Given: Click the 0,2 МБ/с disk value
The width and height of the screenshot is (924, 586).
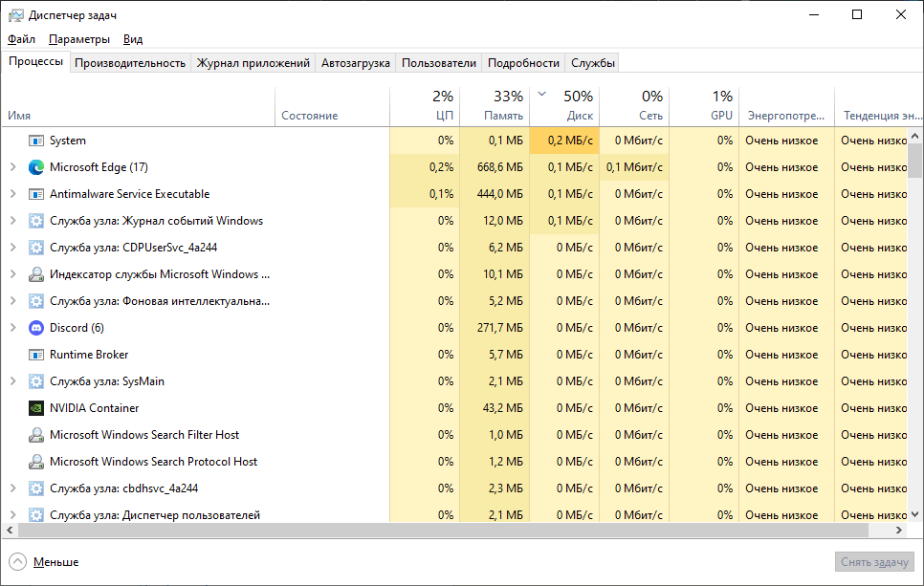Looking at the screenshot, I should (x=570, y=141).
